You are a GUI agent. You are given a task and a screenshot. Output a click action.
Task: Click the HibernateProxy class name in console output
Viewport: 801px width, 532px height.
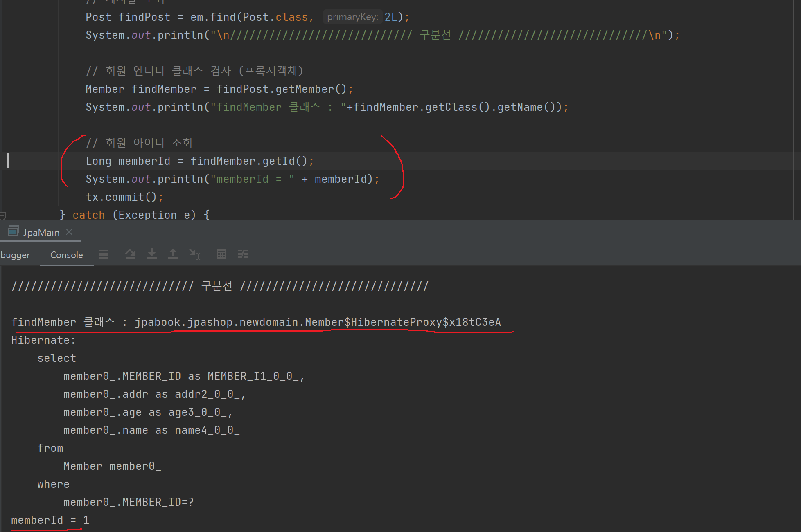pyautogui.click(x=395, y=322)
